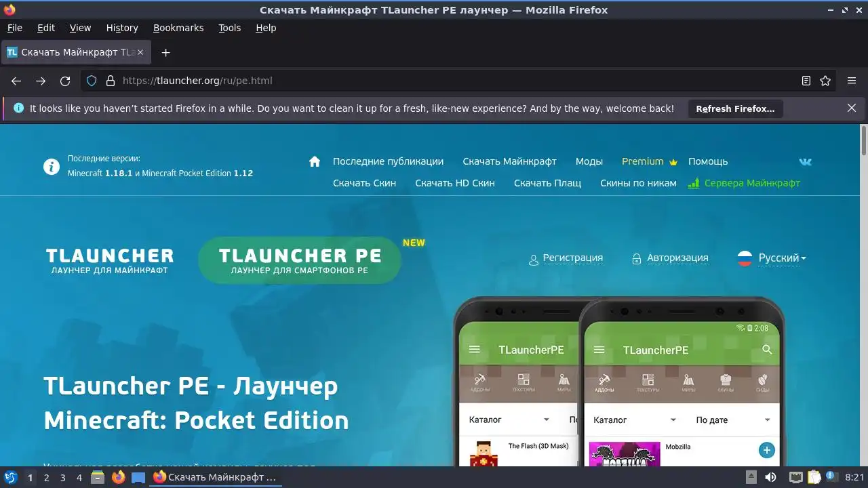Screen dimensions: 868x488
Task: Open Сервера Майнкрафт link
Action: 745,183
